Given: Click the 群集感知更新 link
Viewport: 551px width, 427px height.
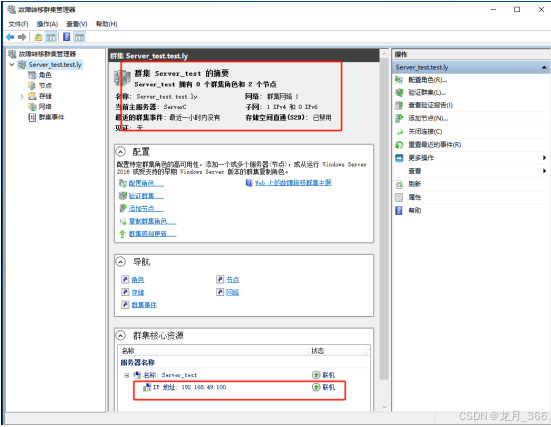Looking at the screenshot, I should pyautogui.click(x=153, y=234).
